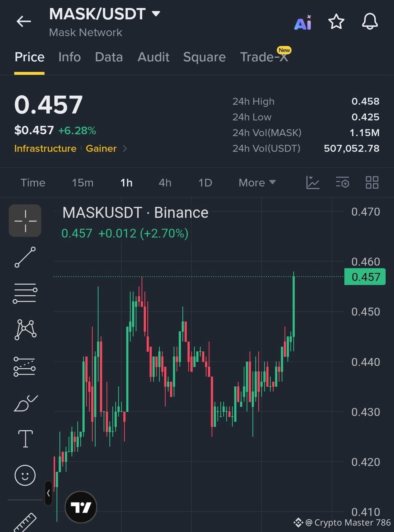Select the crosshair cursor tool
394x532 pixels.
(x=25, y=221)
